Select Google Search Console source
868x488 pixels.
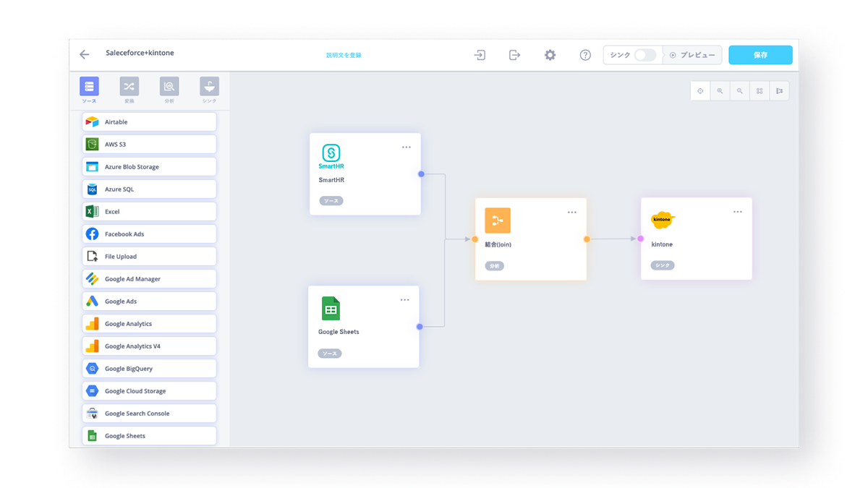coord(149,413)
